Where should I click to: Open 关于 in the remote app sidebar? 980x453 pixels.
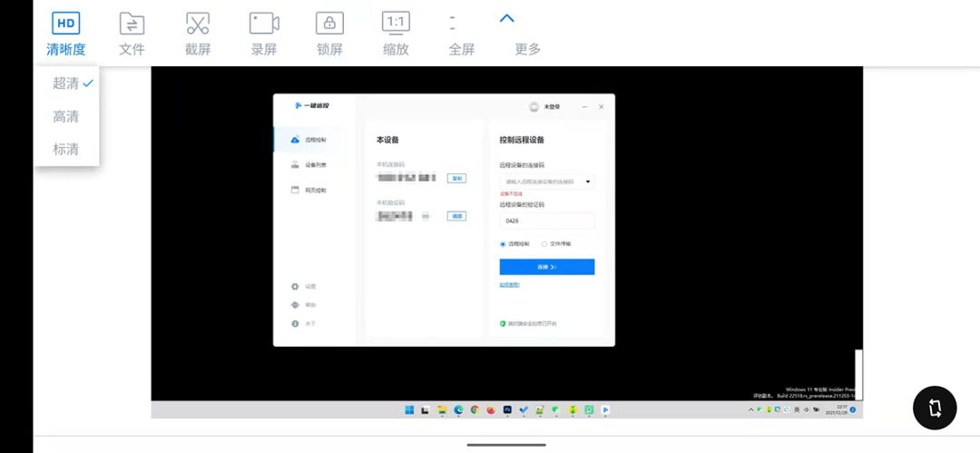click(304, 324)
